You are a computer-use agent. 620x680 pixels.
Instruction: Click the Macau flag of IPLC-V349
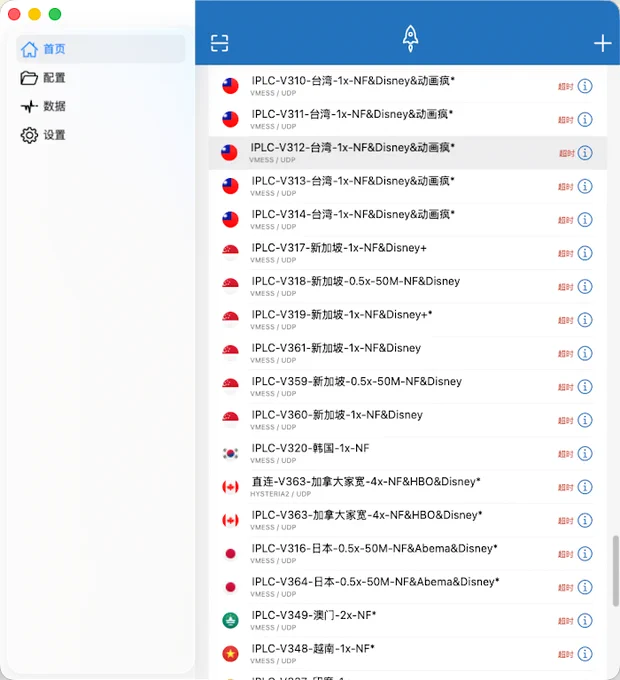(230, 620)
